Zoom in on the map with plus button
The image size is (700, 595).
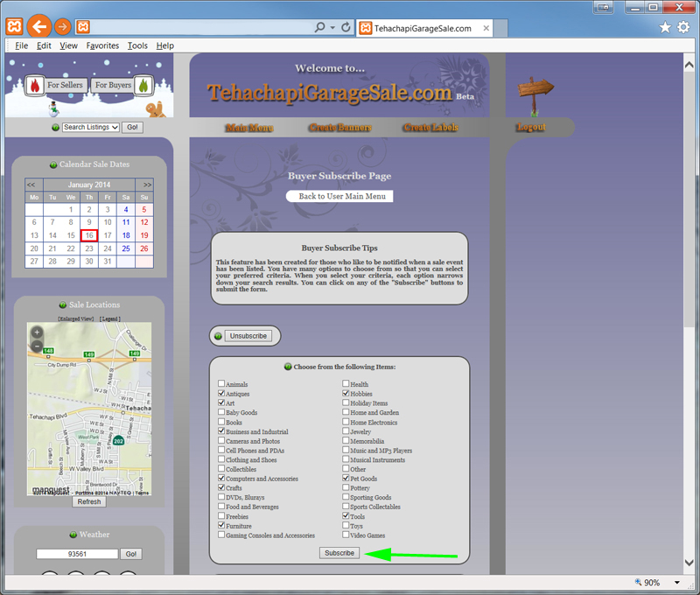point(37,332)
